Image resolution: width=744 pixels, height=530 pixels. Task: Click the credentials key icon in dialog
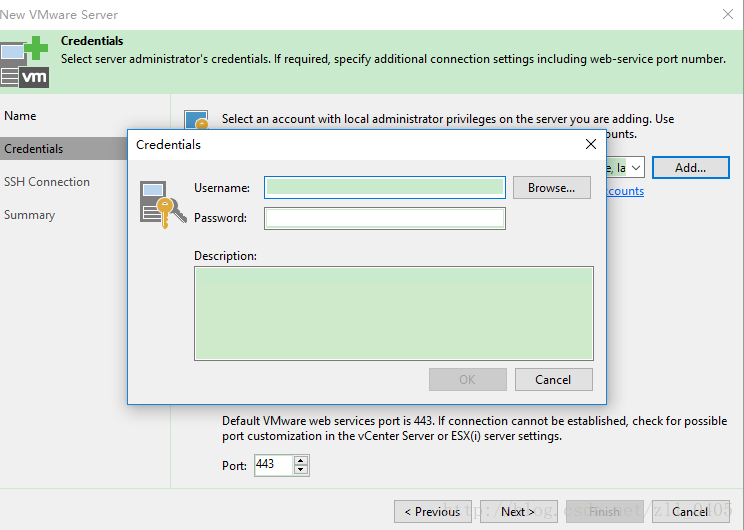point(163,205)
